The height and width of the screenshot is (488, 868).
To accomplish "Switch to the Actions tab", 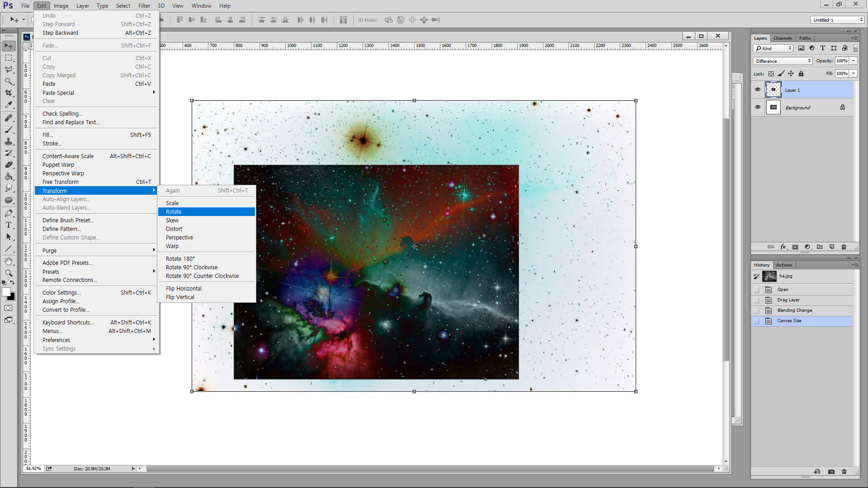I will (784, 265).
